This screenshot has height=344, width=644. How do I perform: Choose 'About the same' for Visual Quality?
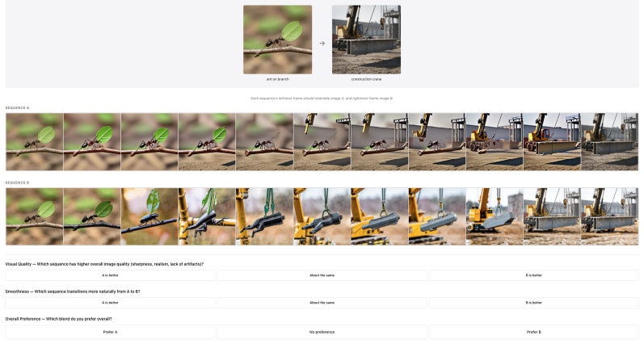[322, 275]
